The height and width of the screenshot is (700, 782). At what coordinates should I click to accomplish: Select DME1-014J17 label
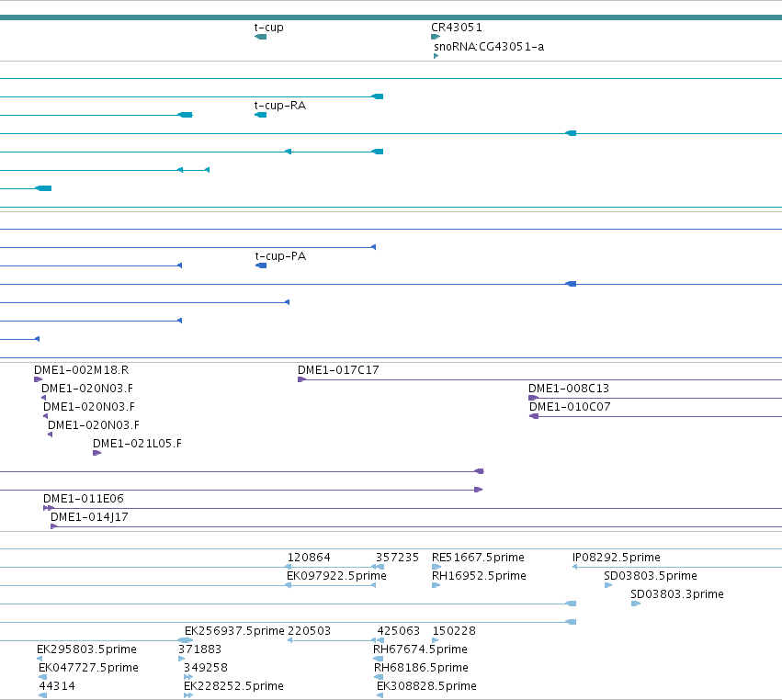89,517
